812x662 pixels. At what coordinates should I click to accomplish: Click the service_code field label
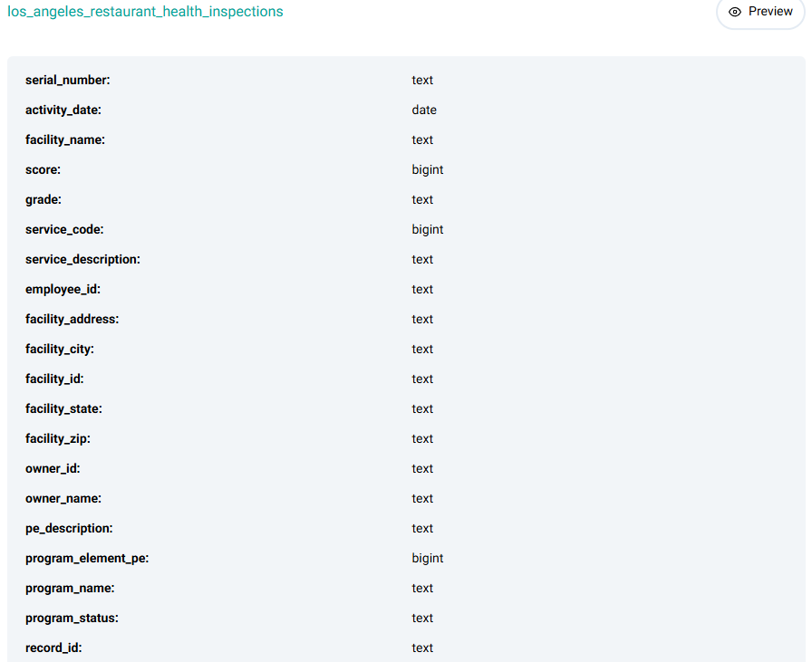[64, 230]
